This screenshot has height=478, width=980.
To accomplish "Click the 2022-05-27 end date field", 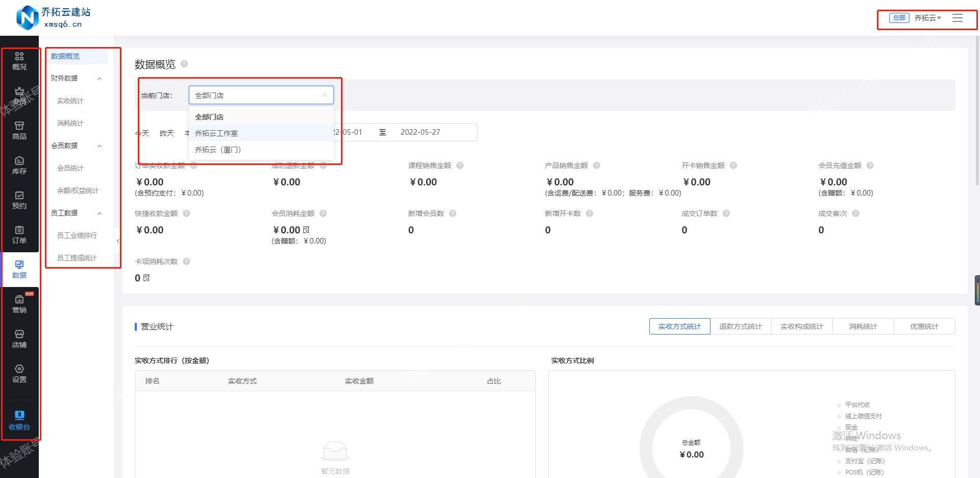I will click(x=420, y=132).
